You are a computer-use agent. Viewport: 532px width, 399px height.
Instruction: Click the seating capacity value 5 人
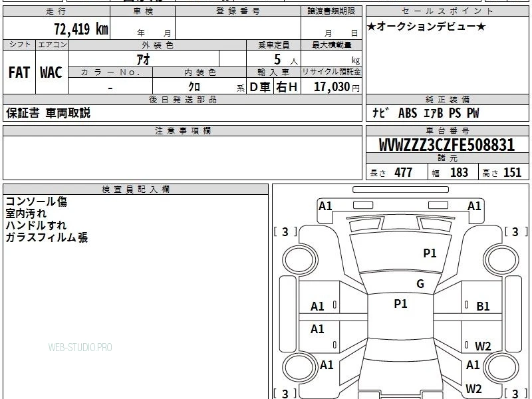(x=286, y=60)
